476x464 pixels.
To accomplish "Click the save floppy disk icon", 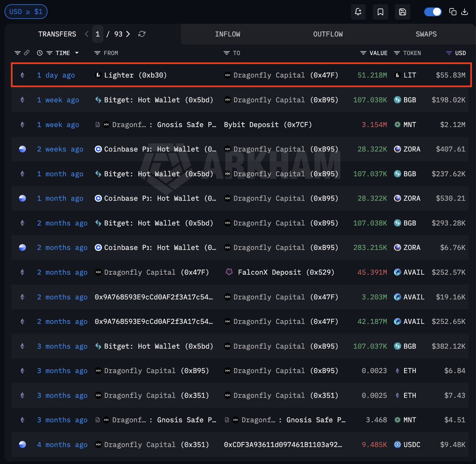I will [402, 12].
